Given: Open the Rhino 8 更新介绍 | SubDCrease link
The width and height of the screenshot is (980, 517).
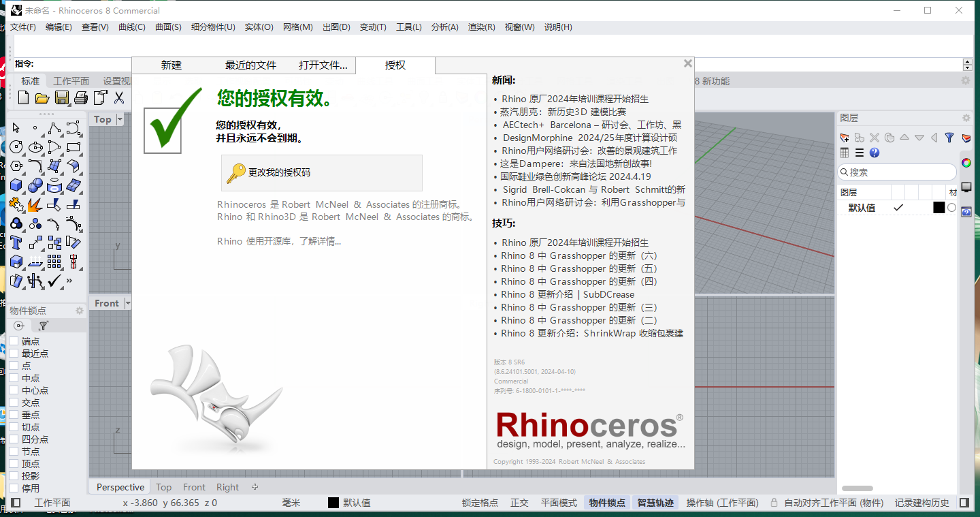Looking at the screenshot, I should tap(568, 294).
